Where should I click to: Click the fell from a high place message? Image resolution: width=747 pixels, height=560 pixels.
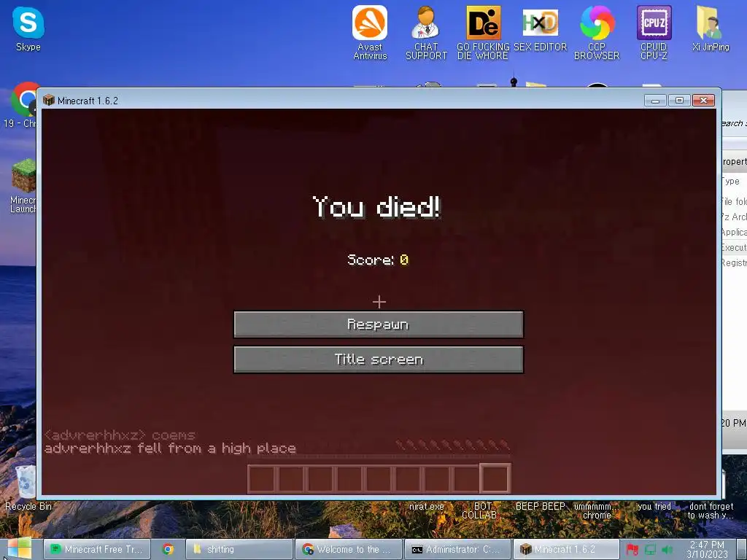tap(170, 448)
